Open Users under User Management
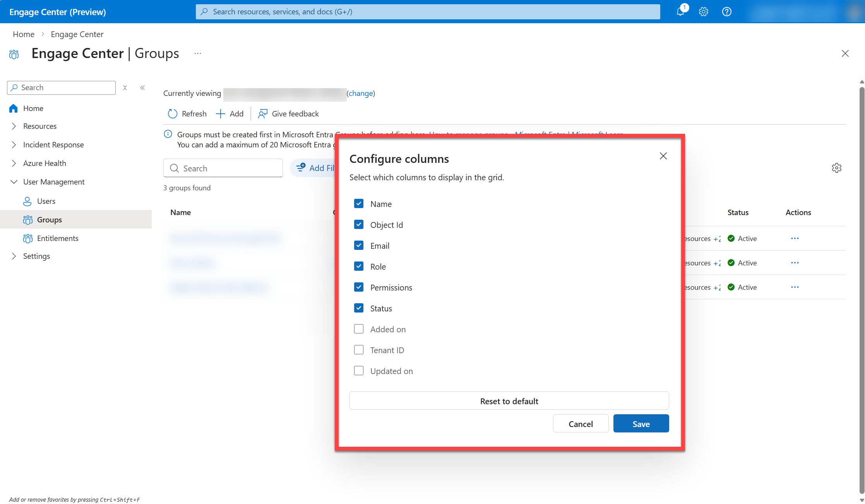865x504 pixels. tap(46, 201)
